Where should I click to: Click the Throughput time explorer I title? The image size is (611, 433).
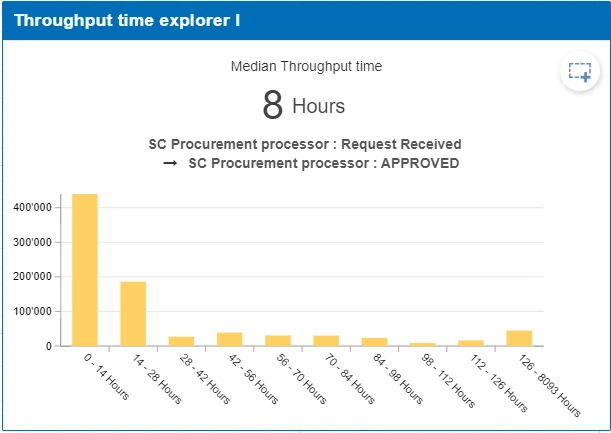point(126,20)
